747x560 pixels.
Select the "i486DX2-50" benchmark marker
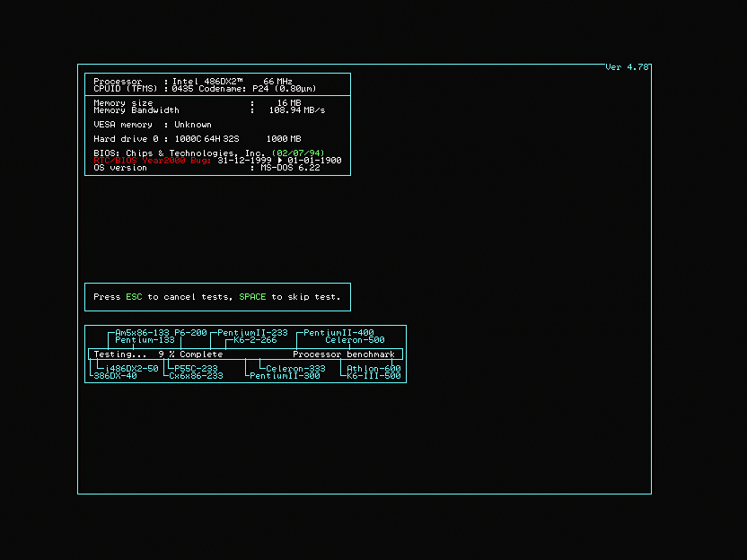click(131, 368)
